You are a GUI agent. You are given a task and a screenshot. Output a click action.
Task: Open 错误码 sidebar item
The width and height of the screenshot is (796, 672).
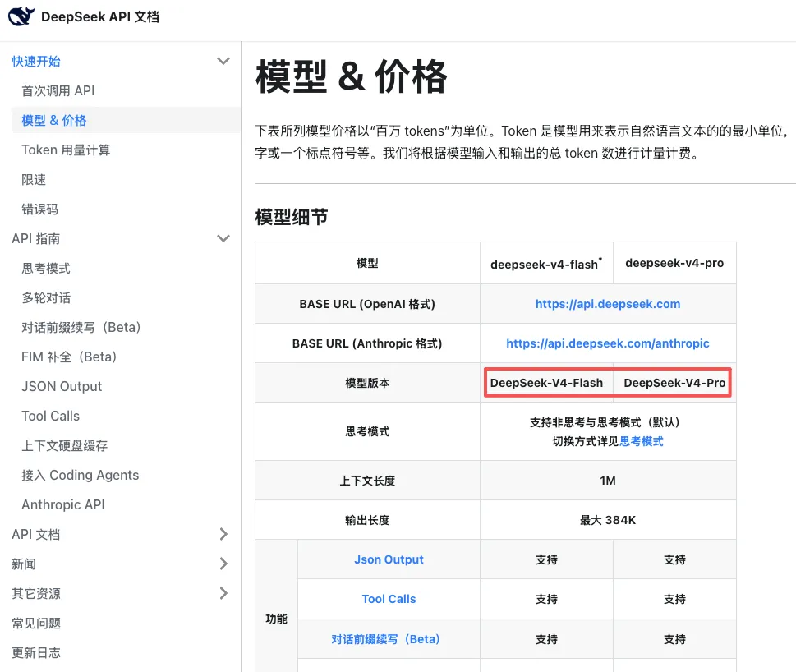point(39,209)
